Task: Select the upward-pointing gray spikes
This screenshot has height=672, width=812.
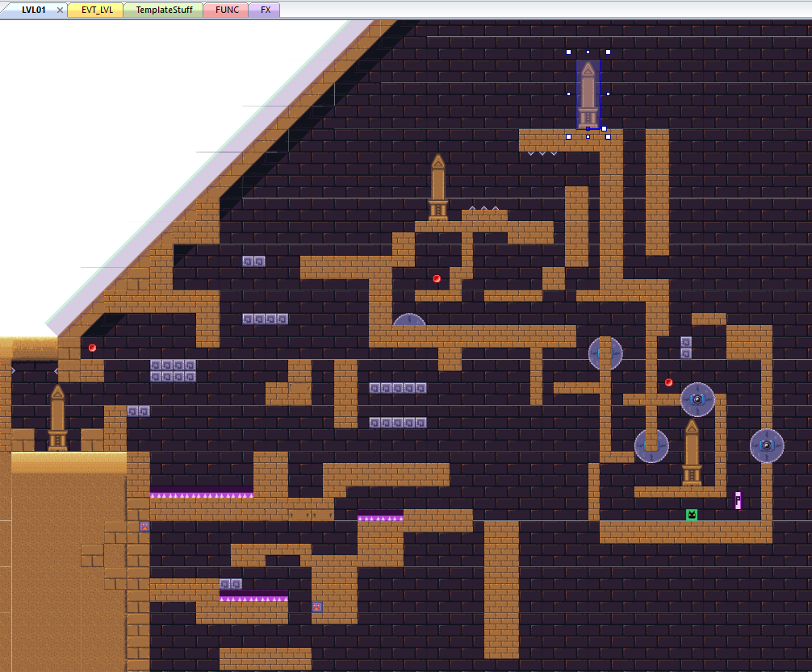Action: pyautogui.click(x=484, y=208)
